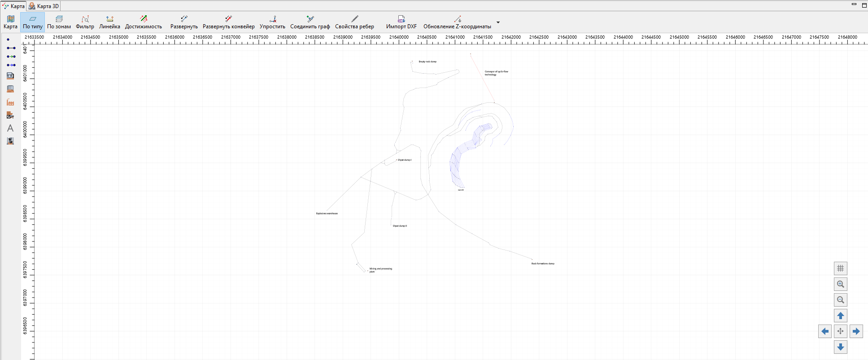Click the Empty rock dump label
868x360 pixels.
click(427, 61)
